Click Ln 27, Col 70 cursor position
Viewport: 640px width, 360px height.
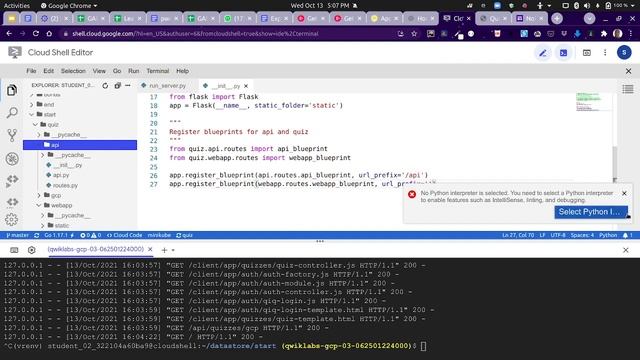coord(518,236)
